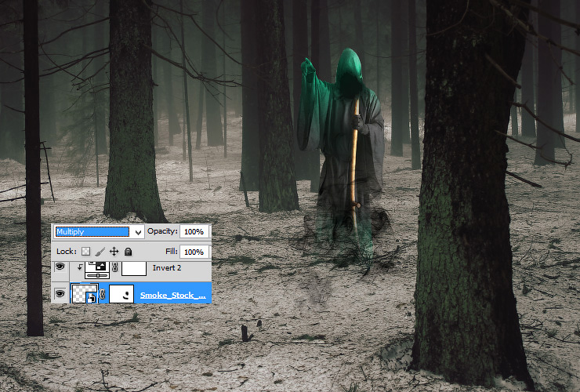
Task: Click the Opacity 100% input field
Action: [194, 232]
